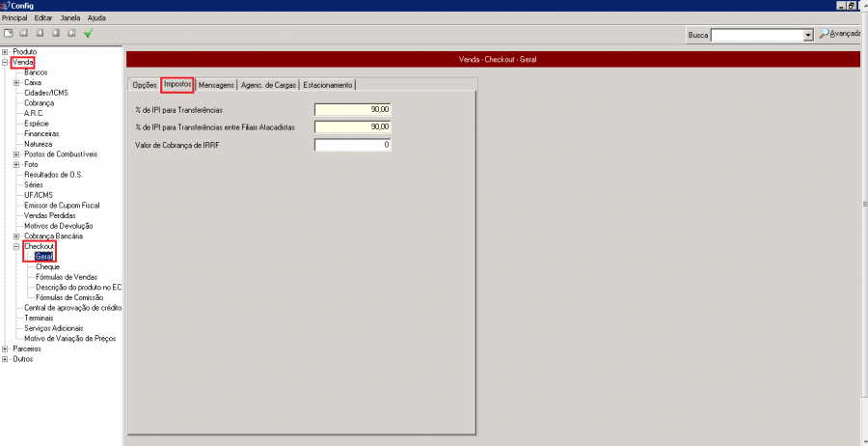The image size is (868, 446).
Task: Open the Principal menu
Action: click(15, 17)
